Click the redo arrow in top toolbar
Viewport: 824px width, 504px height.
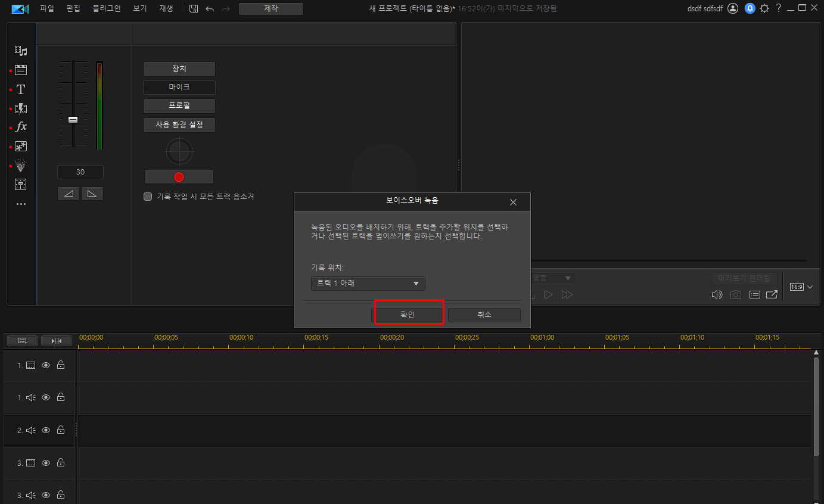[x=226, y=9]
